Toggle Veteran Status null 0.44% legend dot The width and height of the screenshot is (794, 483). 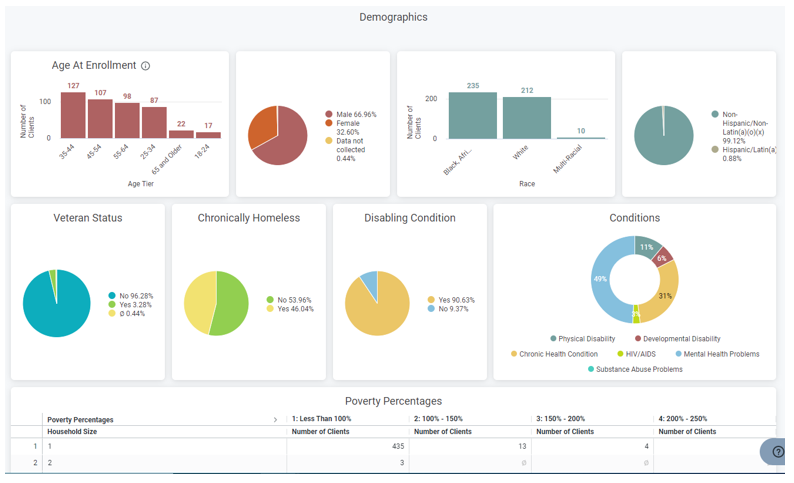(112, 313)
